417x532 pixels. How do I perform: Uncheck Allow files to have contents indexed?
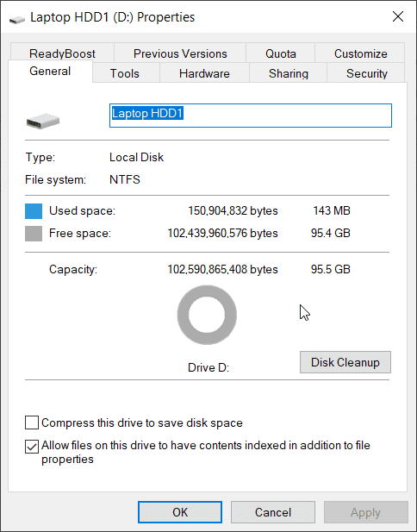[32, 447]
